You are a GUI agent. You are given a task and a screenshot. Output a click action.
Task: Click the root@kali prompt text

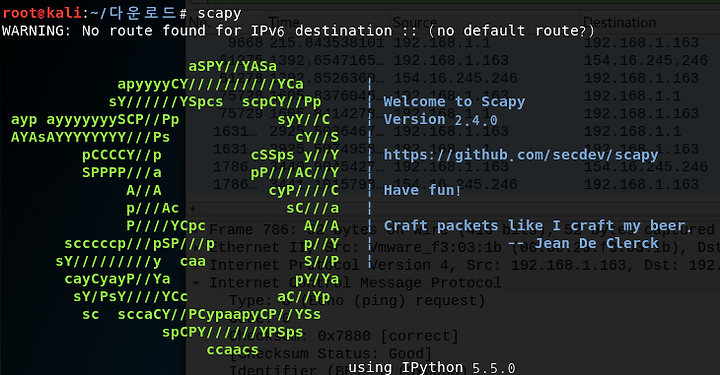tap(42, 13)
